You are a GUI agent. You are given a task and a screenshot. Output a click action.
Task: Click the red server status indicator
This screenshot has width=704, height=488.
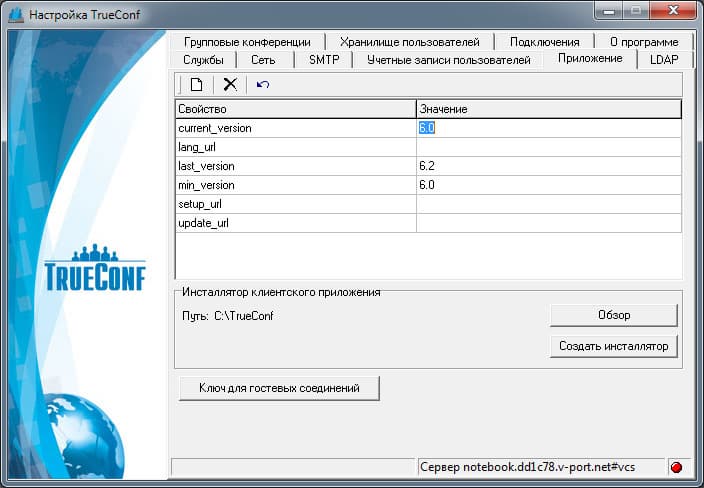676,467
